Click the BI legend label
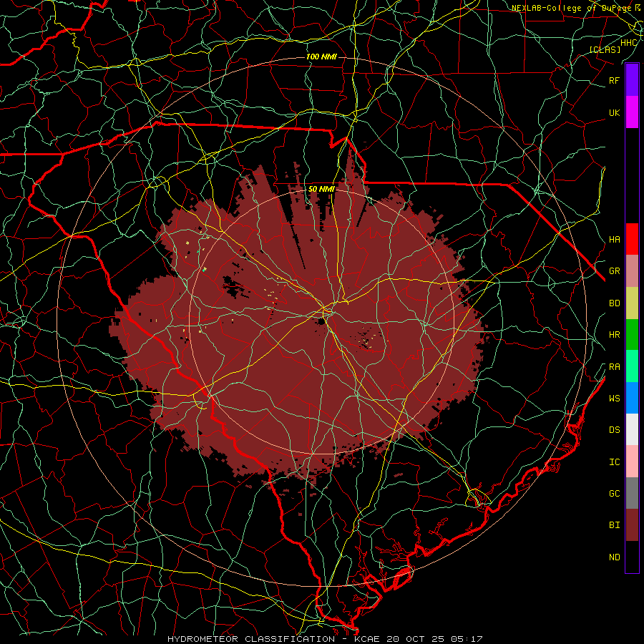This screenshot has width=644, height=644. click(x=614, y=525)
